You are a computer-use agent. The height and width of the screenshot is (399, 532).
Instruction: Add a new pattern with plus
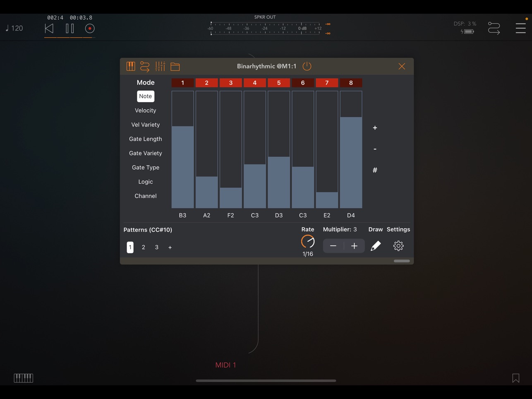click(x=170, y=248)
